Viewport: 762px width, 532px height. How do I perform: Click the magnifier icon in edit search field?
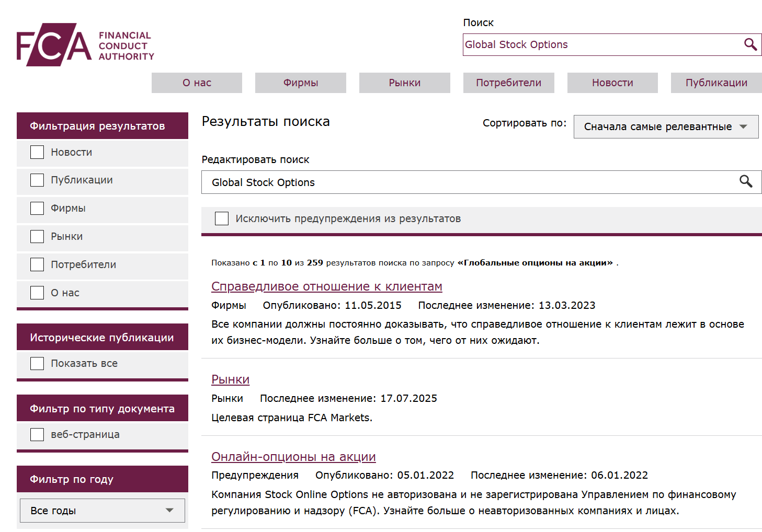click(x=746, y=182)
